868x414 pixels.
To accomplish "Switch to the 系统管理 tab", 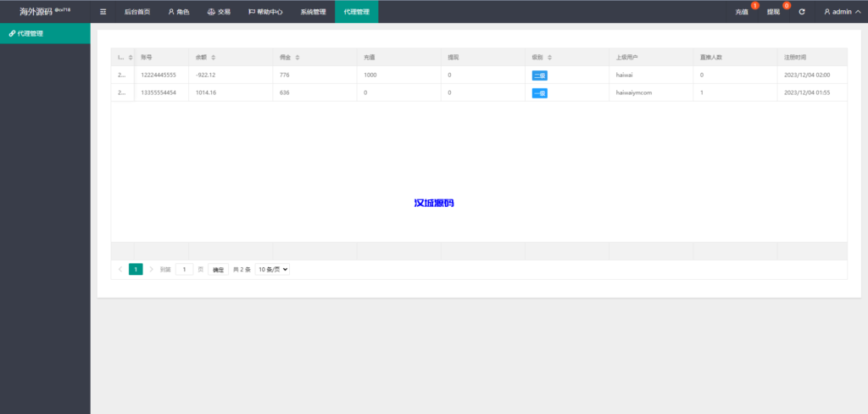I will (x=313, y=12).
